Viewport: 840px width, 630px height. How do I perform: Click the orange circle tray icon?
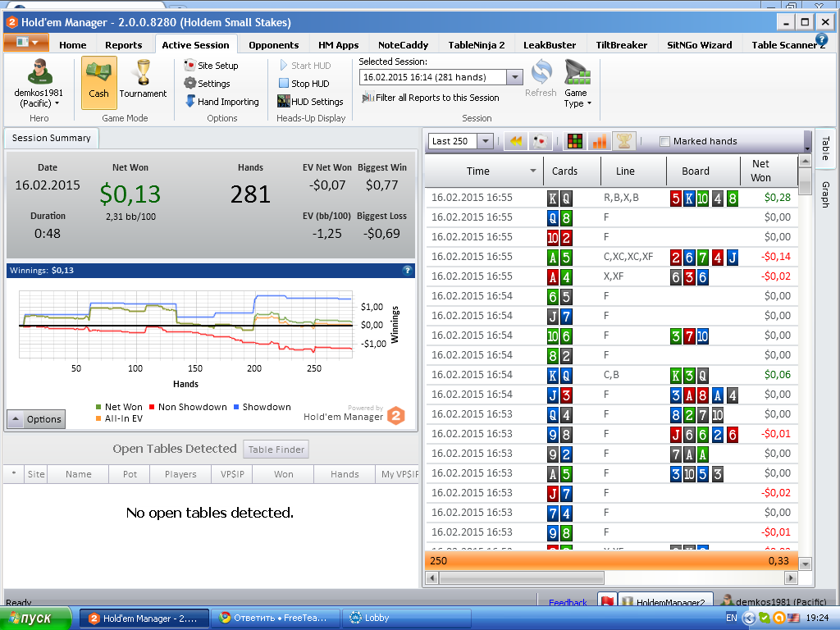779,619
